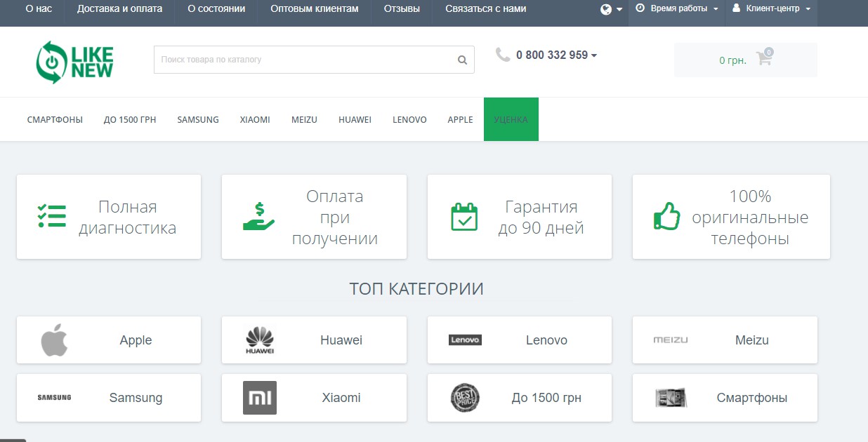Click the Lenovo logo image
This screenshot has height=442, width=868.
point(465,340)
